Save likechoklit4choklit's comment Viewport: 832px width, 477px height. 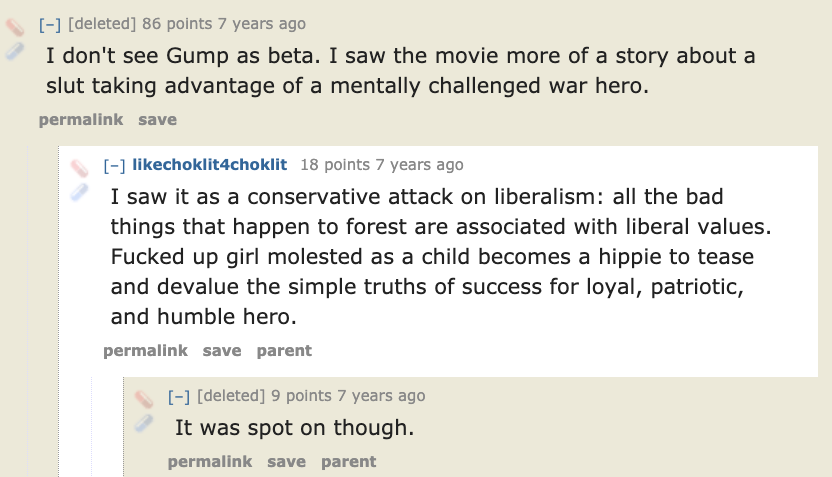click(222, 351)
